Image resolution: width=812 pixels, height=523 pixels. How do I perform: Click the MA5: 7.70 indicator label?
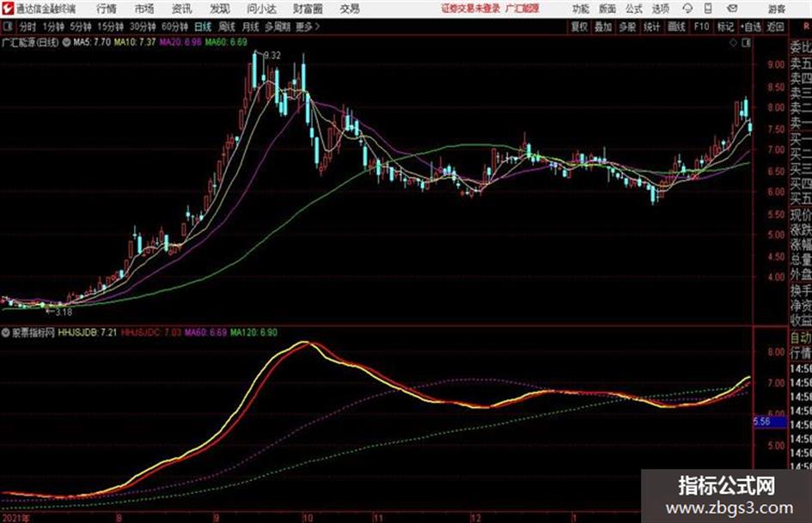tap(92, 42)
